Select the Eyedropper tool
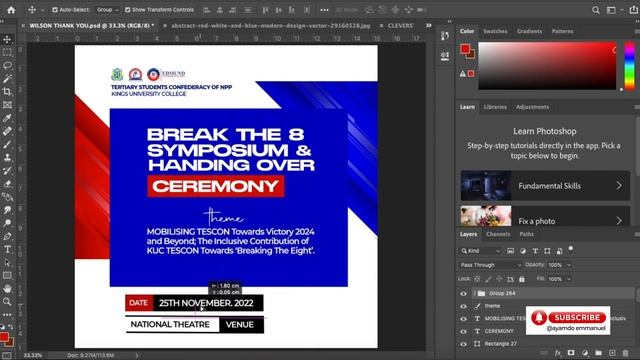This screenshot has height=360, width=640. (x=7, y=118)
